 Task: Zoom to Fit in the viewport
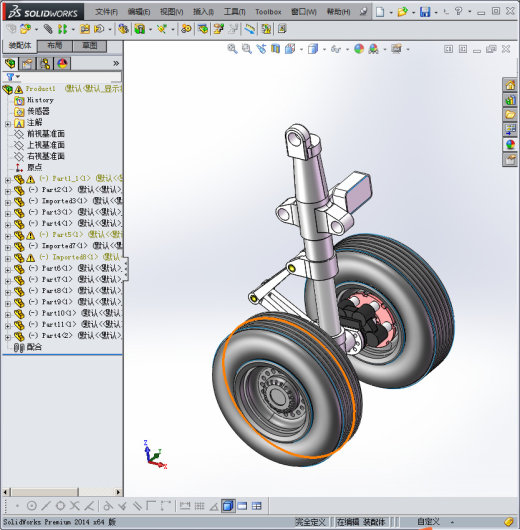232,49
